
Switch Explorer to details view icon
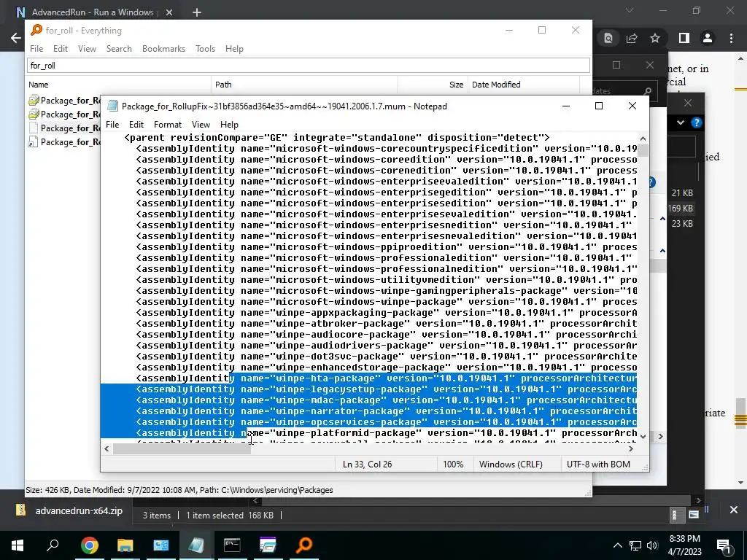(x=675, y=515)
